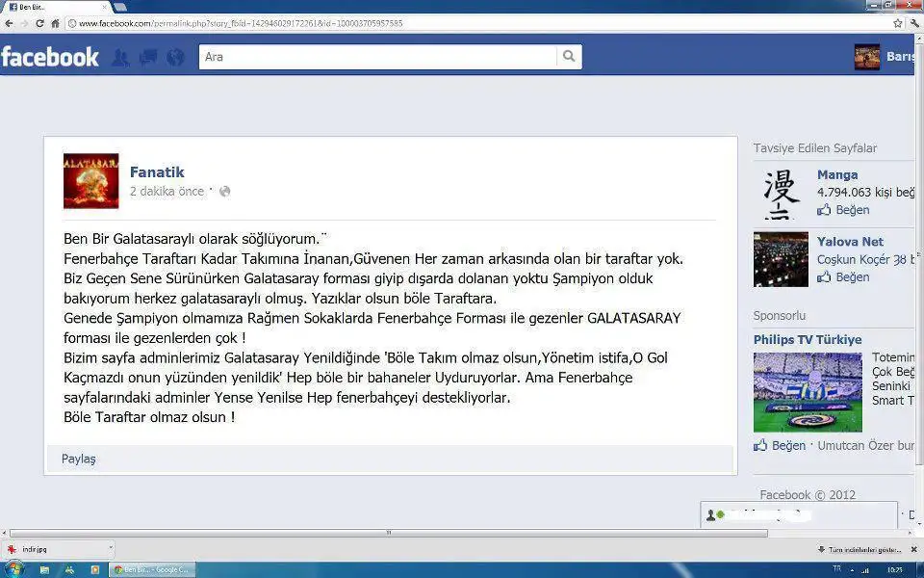This screenshot has width=924, height=578.
Task: Open the media player taskbar icon
Action: (x=95, y=569)
